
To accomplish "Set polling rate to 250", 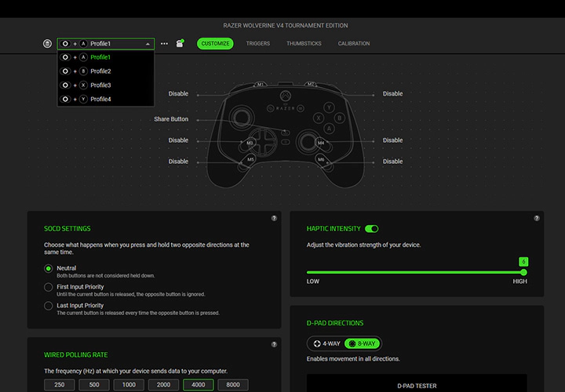I will coord(60,385).
